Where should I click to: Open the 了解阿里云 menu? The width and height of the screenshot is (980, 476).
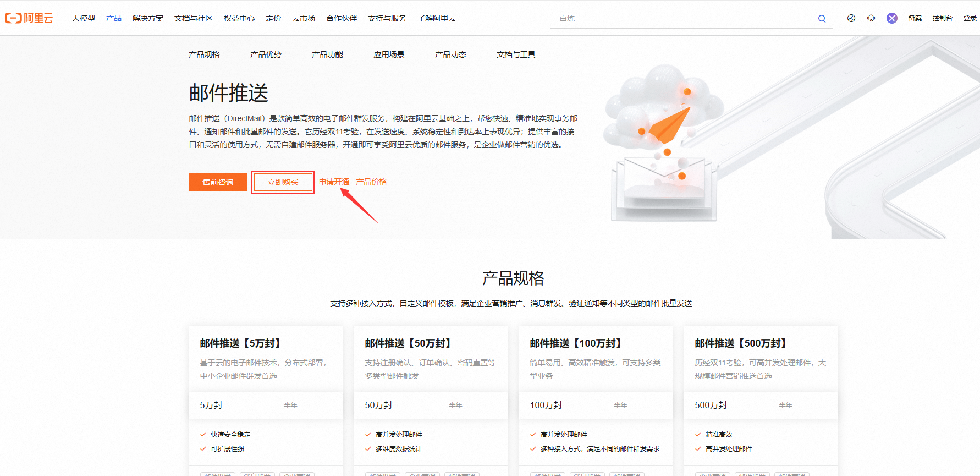[x=437, y=18]
